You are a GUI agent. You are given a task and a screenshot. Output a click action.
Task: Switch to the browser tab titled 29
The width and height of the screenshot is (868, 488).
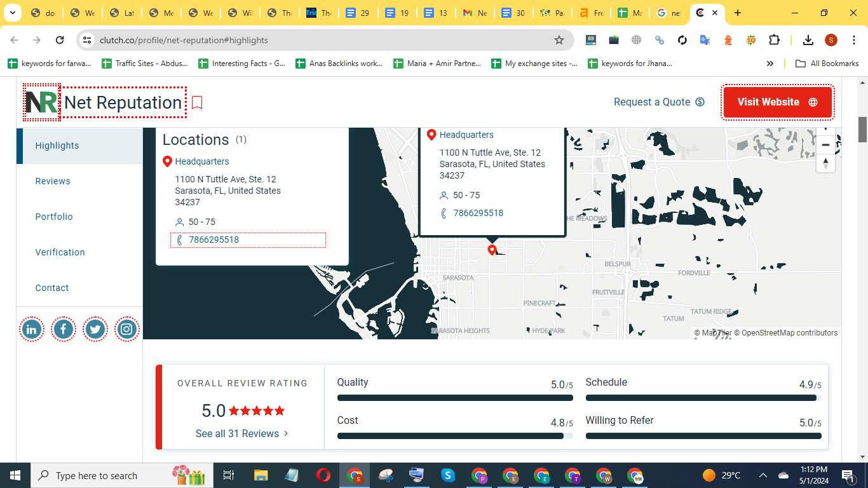tap(358, 13)
